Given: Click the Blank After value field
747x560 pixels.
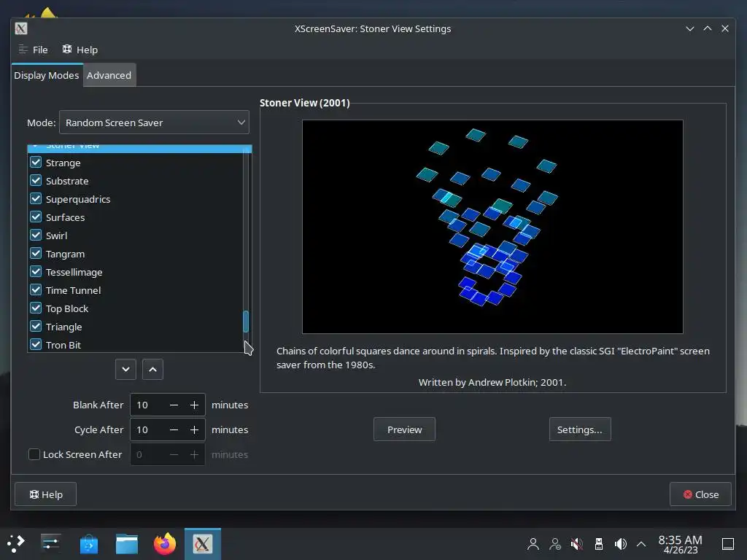Looking at the screenshot, I should (x=147, y=405).
